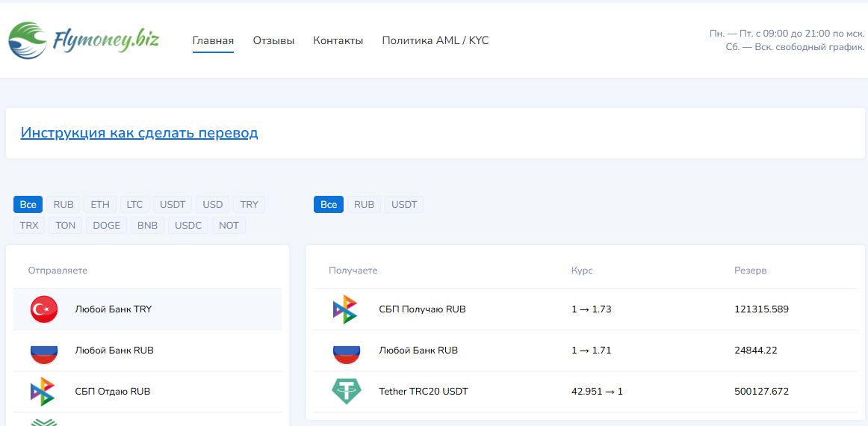Click the Резерв column header
This screenshot has width=868, height=426.
click(750, 271)
